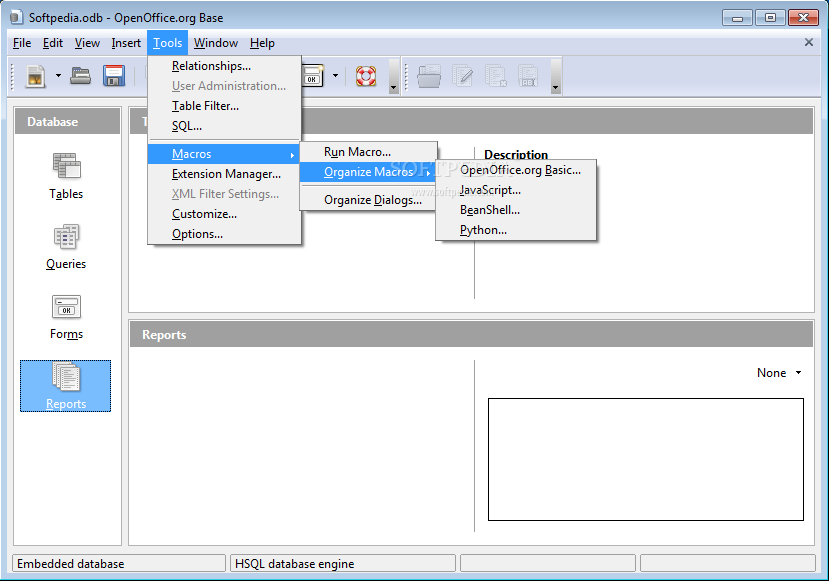Choose Python... macro organizer
Screen dimensions: 829x581
pos(516,230)
